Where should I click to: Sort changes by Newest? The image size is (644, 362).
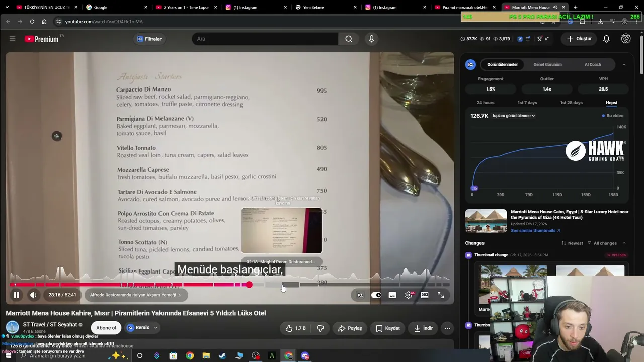[572, 243]
